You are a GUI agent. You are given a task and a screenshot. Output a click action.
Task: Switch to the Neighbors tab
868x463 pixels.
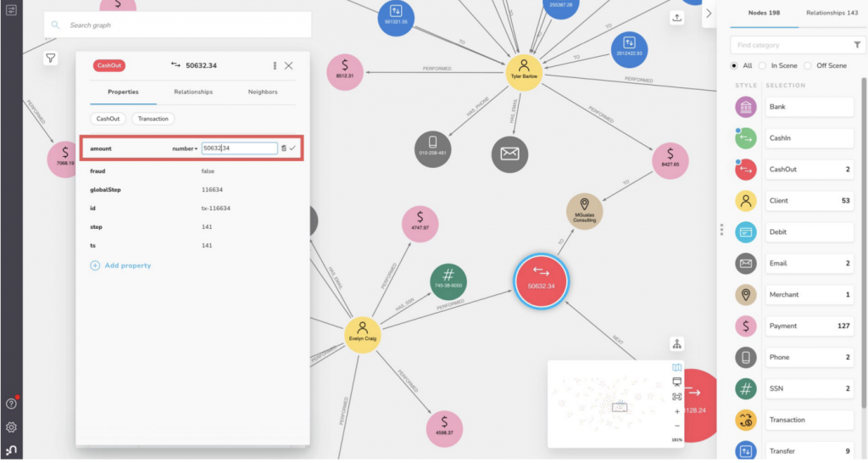(x=262, y=92)
